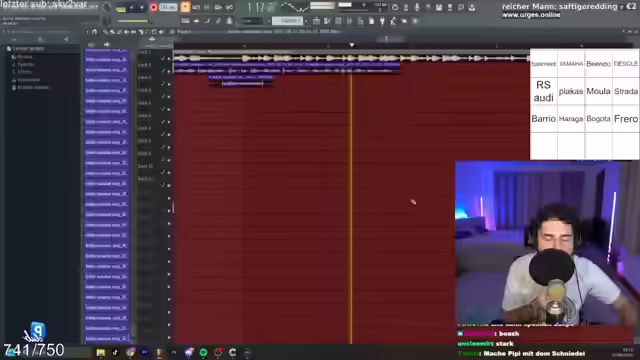
Task: Mute Track 2 with its green dot
Action: [169, 71]
